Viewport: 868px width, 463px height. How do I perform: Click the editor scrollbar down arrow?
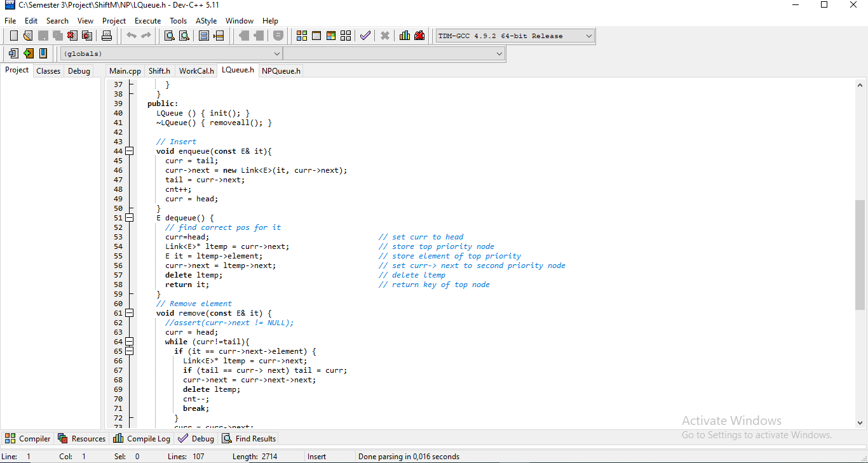pos(860,422)
